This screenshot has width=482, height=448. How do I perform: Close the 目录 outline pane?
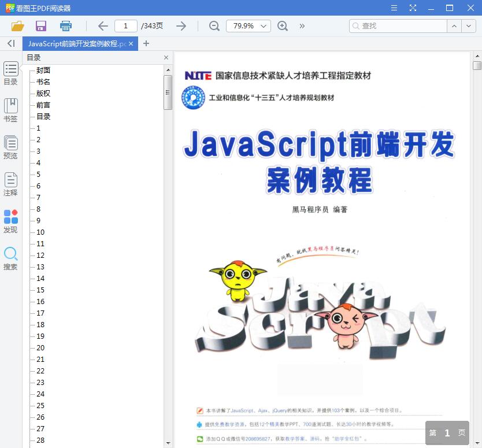click(166, 57)
